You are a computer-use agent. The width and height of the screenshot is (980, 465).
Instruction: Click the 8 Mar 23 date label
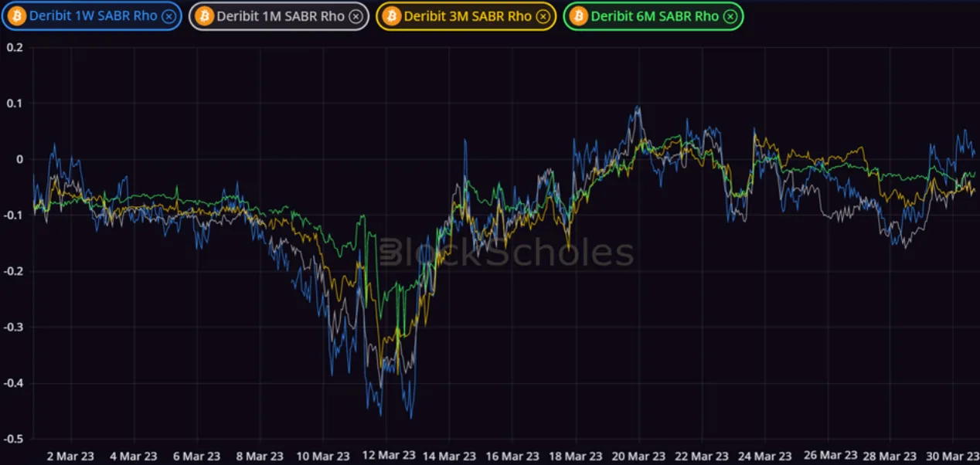[260, 456]
